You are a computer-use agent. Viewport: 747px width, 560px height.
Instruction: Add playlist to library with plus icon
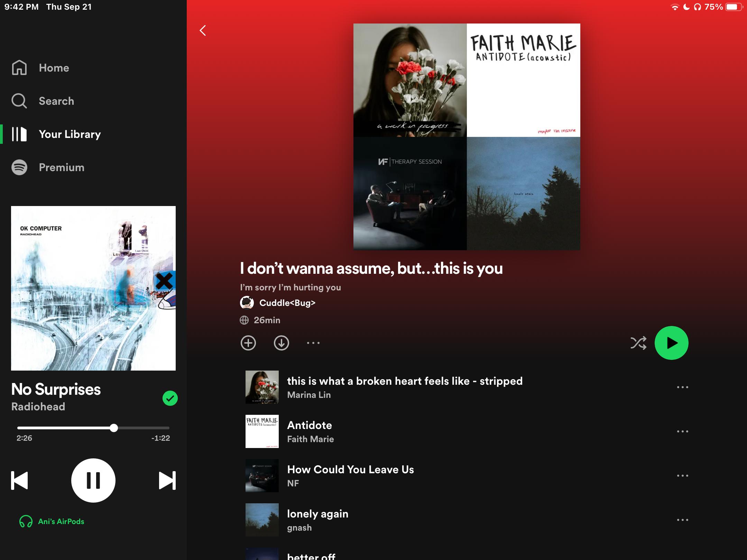(248, 343)
